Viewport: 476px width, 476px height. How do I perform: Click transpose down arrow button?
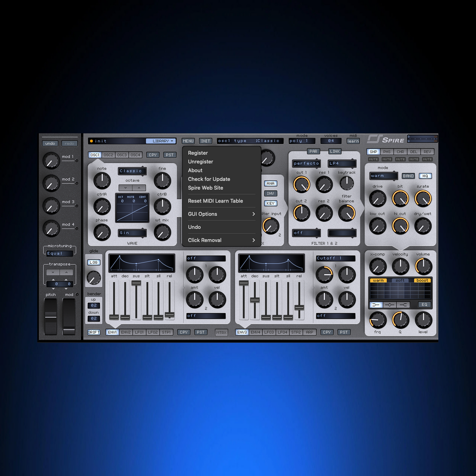[x=53, y=272]
